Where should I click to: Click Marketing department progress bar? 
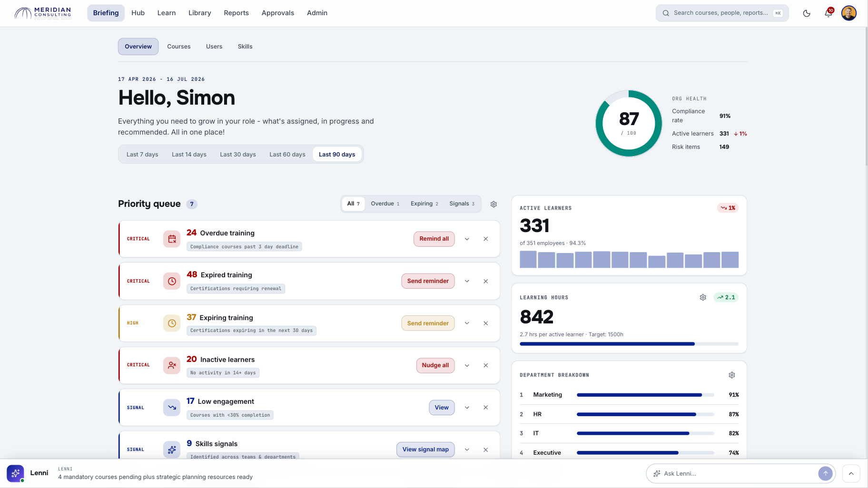645,395
